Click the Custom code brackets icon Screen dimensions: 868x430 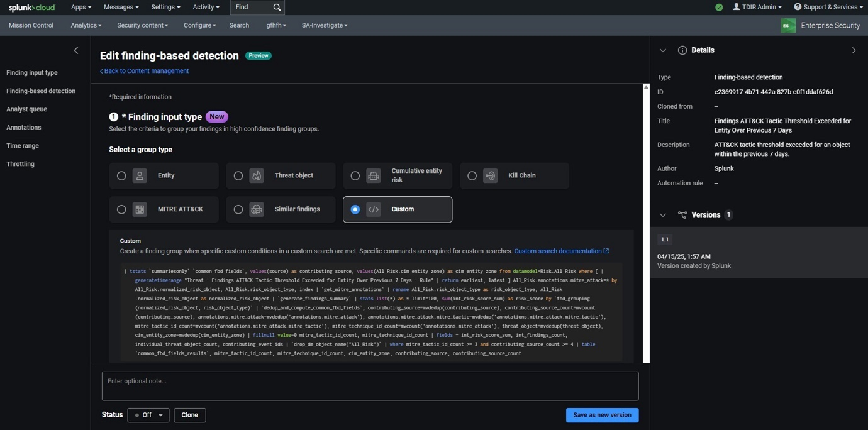pos(374,209)
